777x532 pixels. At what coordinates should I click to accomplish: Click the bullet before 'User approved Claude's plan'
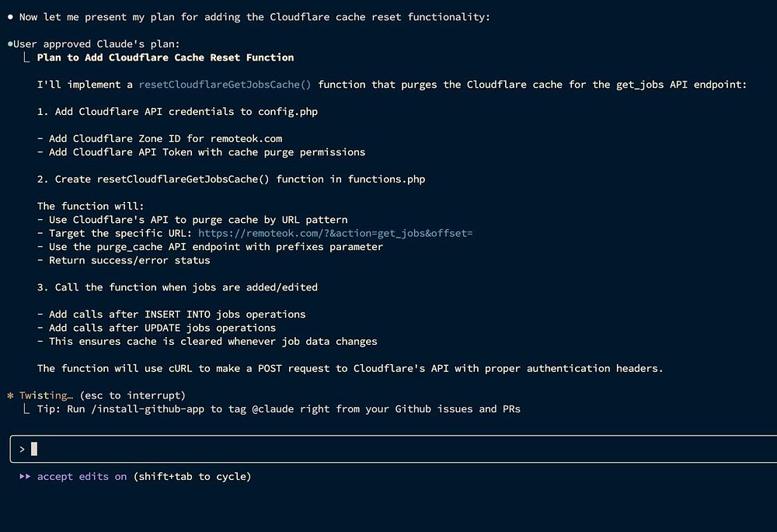coord(9,44)
